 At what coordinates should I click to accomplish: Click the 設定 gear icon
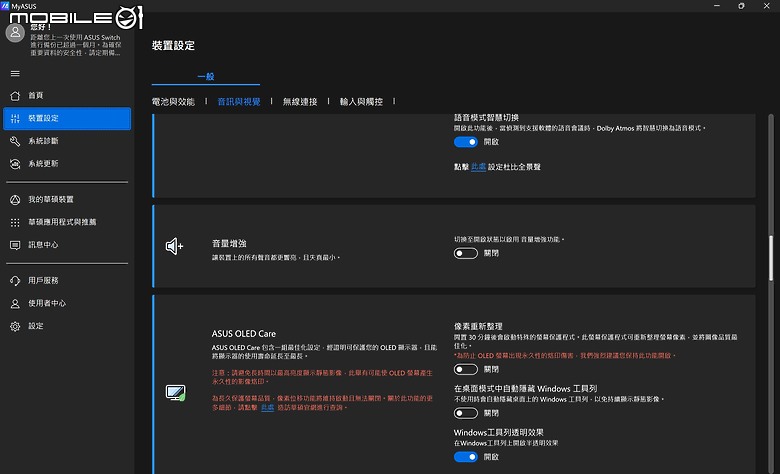click(15, 326)
